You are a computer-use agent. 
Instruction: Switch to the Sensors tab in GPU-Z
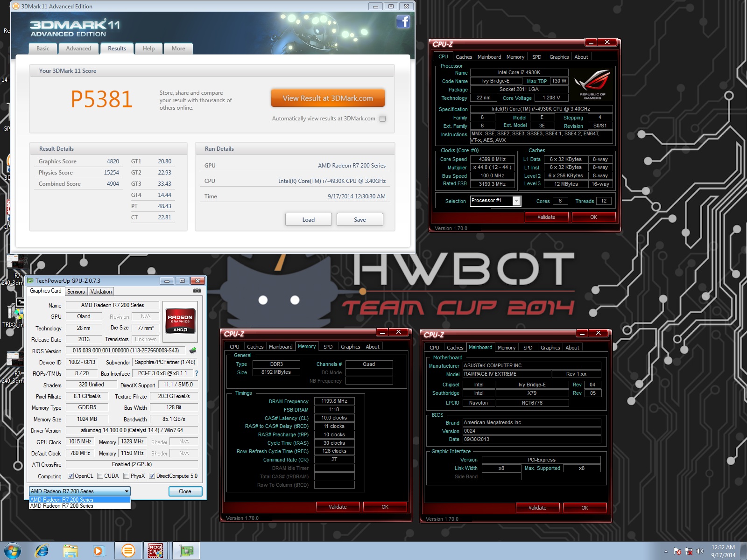pos(76,292)
